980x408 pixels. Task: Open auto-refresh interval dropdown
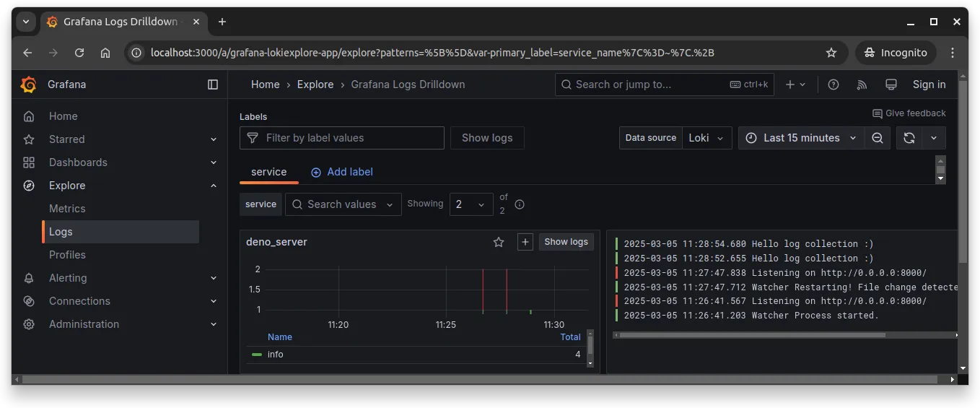coord(934,138)
